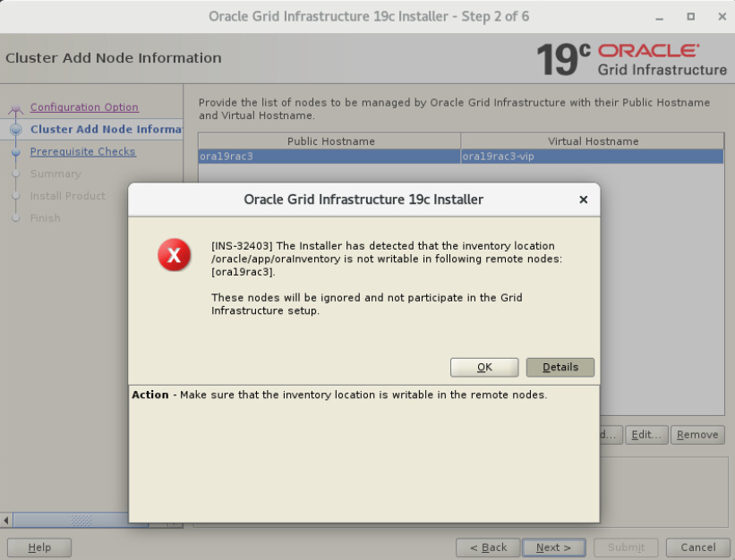Maximize the installer window
Screen dimensions: 735x560
[x=690, y=16]
